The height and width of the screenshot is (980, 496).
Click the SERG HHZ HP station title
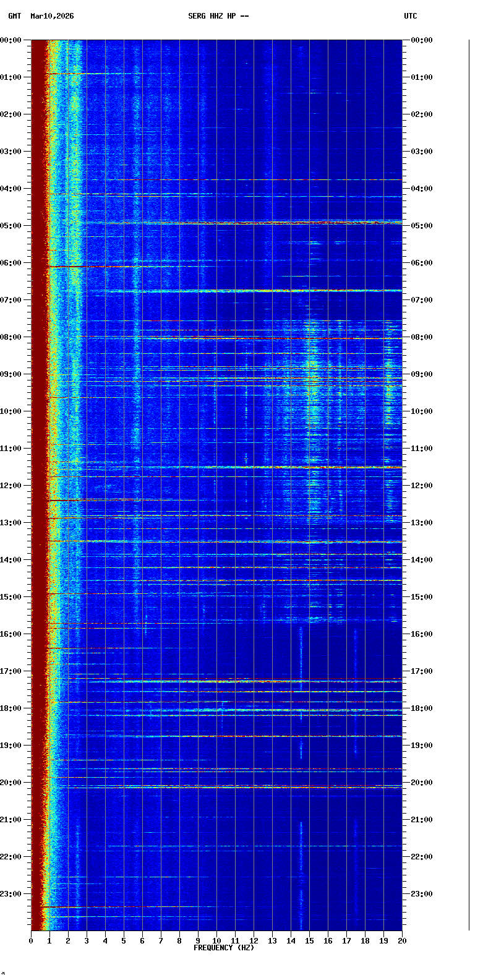(218, 16)
